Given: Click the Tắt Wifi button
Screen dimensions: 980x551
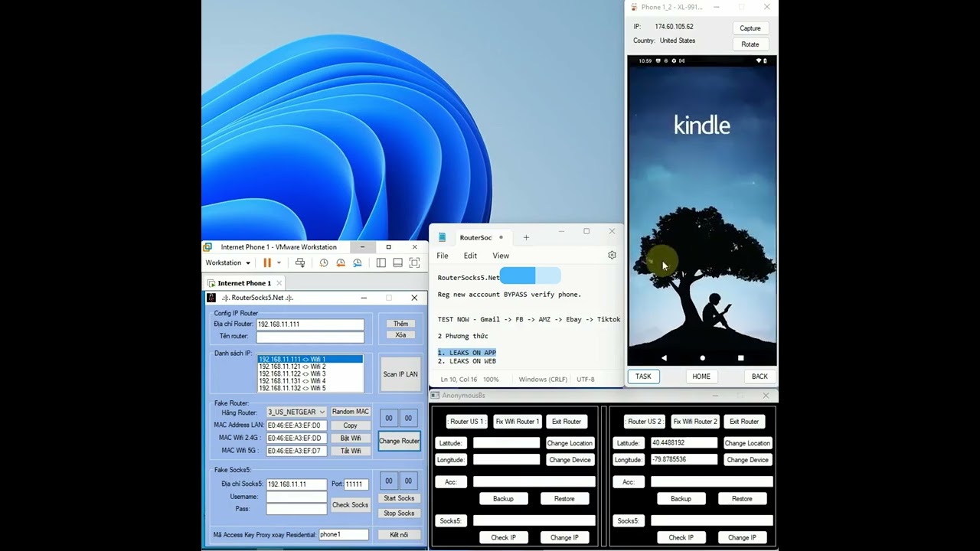Looking at the screenshot, I should (x=351, y=451).
